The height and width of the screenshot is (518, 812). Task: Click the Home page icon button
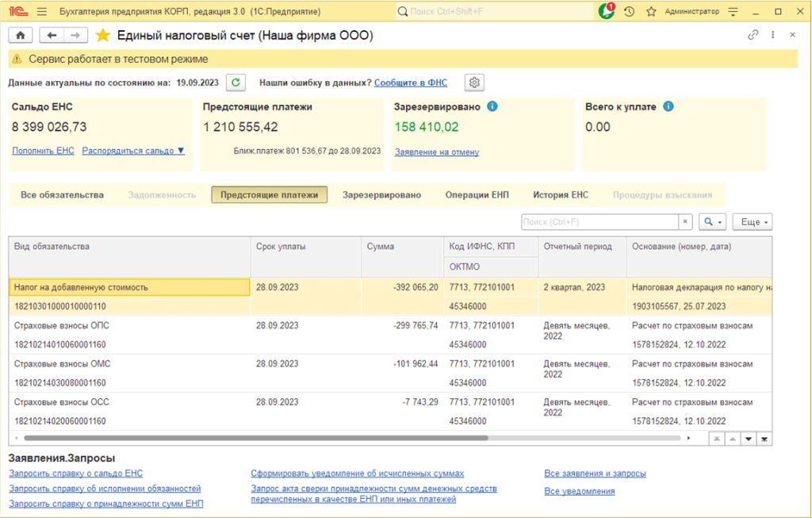coord(20,36)
